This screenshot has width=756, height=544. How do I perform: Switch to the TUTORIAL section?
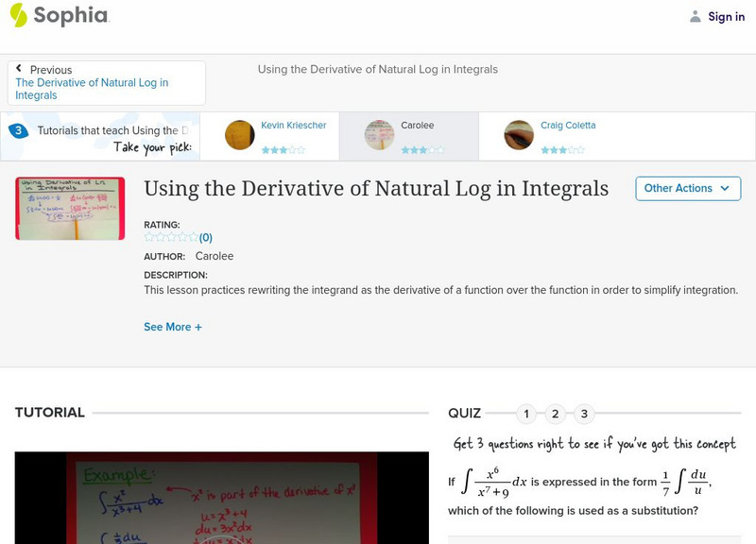(48, 412)
